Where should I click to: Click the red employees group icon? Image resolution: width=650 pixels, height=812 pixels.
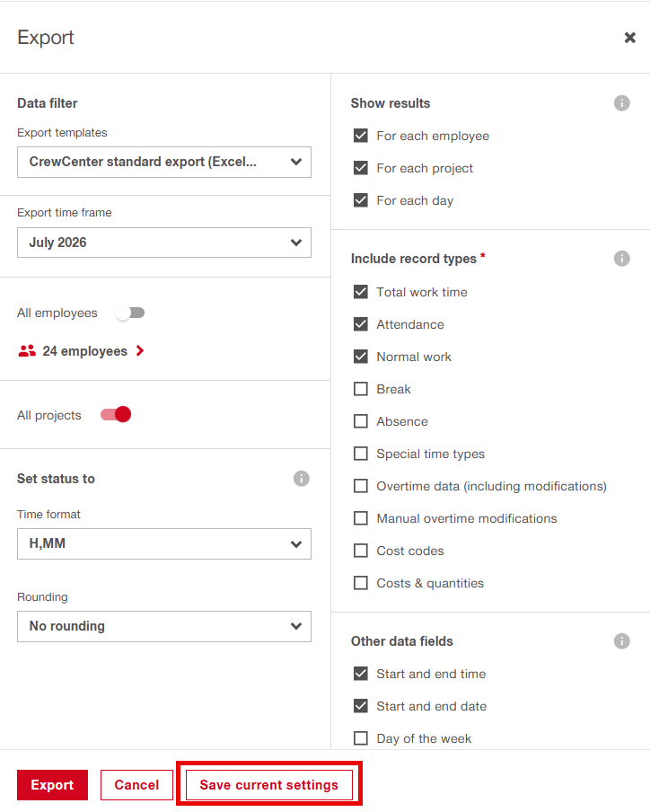point(27,351)
